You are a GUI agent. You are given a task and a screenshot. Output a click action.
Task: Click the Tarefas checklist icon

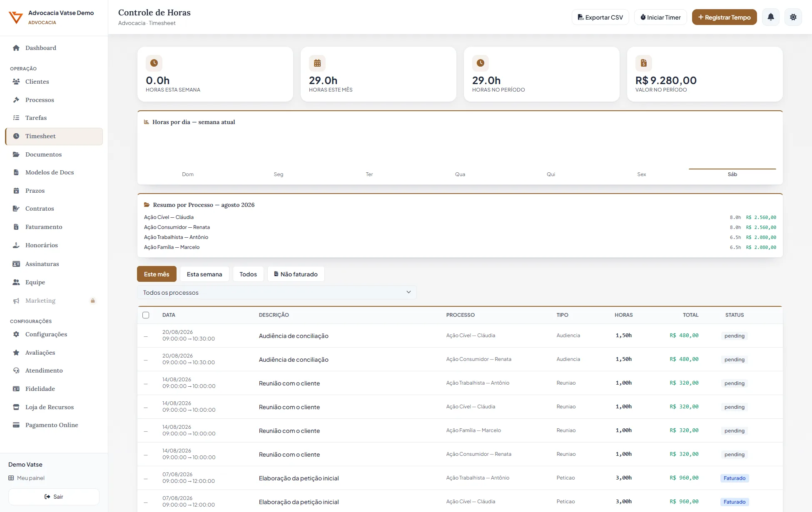[16, 118]
